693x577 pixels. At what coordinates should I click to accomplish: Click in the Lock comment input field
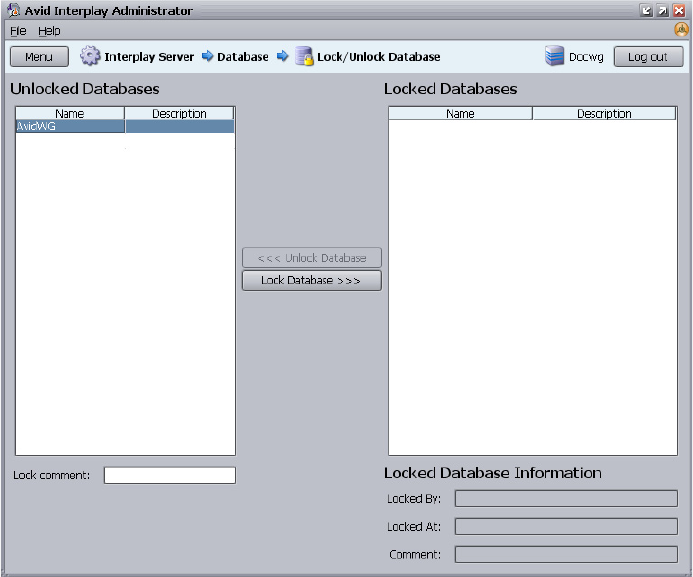point(170,475)
